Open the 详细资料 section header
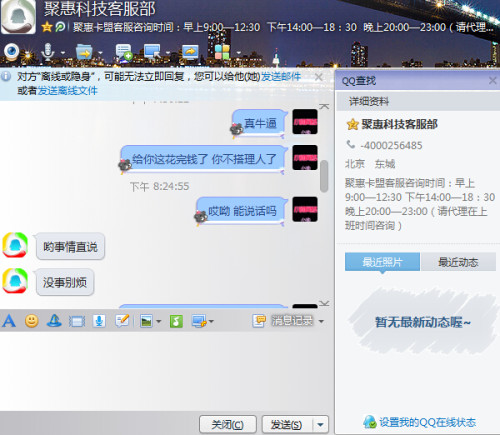The height and width of the screenshot is (435, 500). coord(418,101)
